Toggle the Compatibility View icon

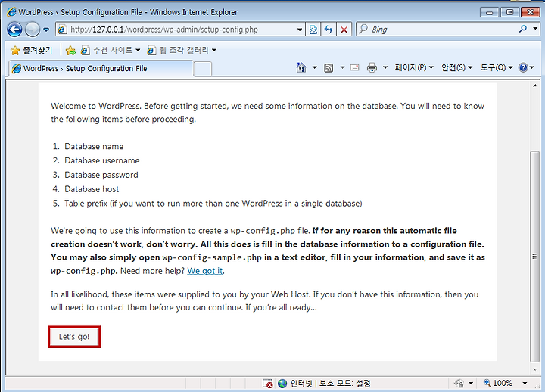click(313, 30)
